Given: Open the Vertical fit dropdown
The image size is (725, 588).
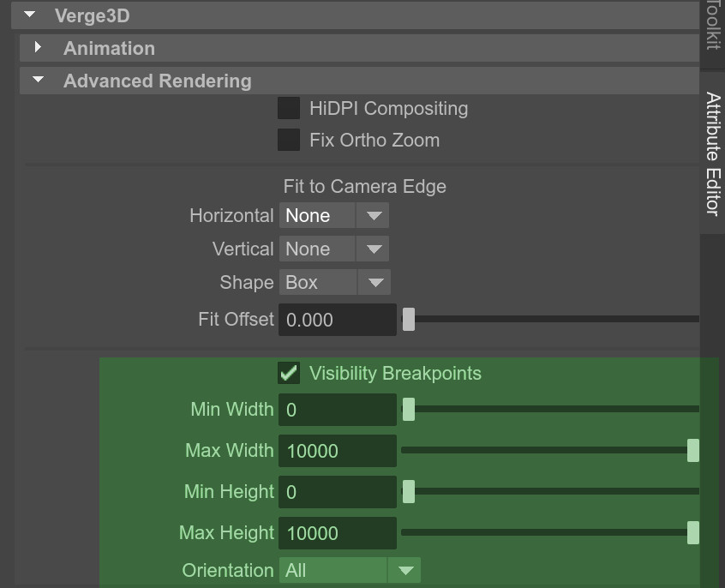Looking at the screenshot, I should click(334, 249).
